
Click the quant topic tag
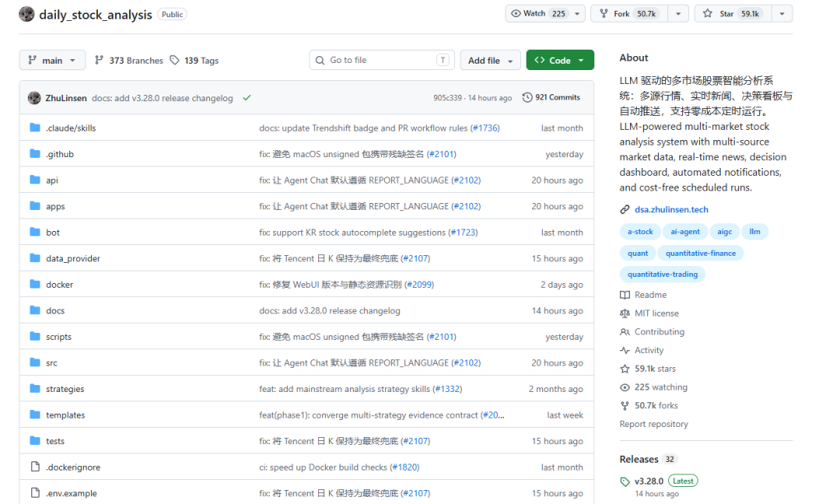(x=638, y=254)
